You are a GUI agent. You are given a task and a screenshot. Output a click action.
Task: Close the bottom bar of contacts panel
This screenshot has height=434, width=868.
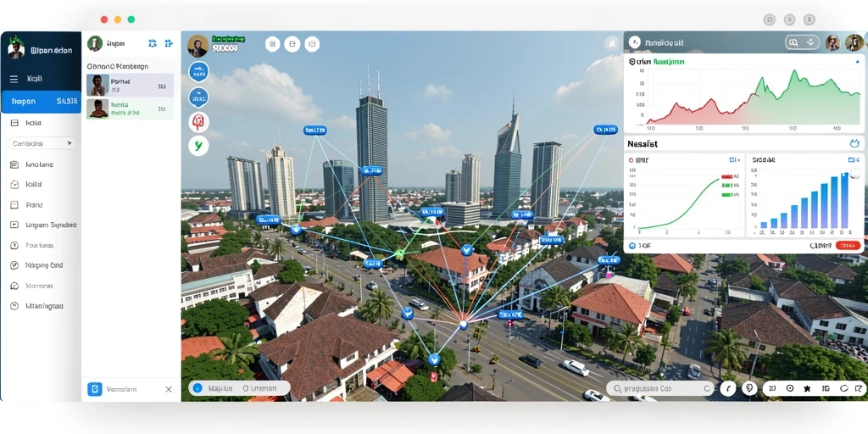pos(169,389)
